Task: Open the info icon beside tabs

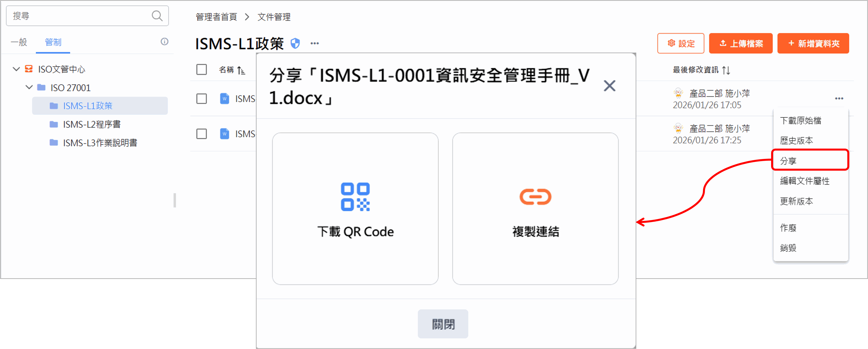Action: click(164, 41)
